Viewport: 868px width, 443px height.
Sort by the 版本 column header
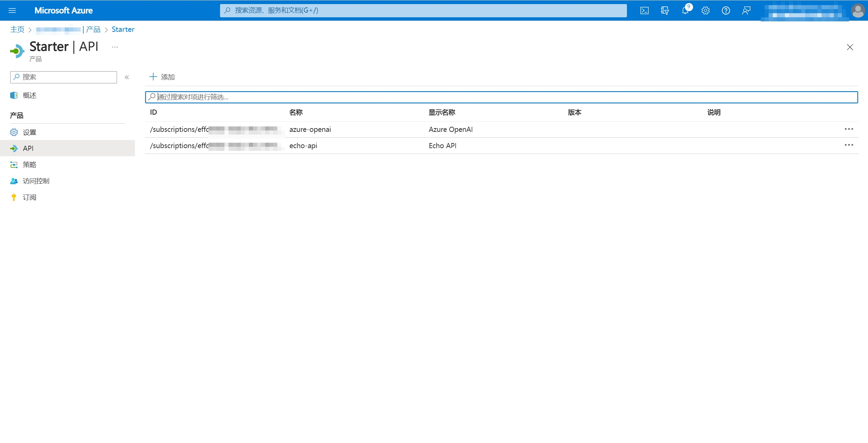[x=574, y=112]
